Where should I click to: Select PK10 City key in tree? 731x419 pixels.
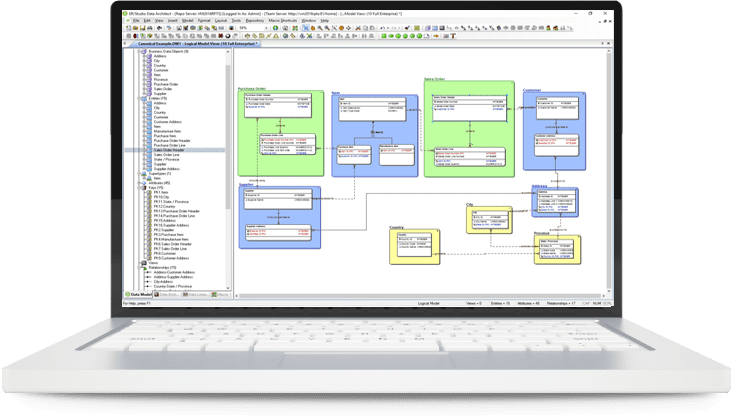point(161,197)
